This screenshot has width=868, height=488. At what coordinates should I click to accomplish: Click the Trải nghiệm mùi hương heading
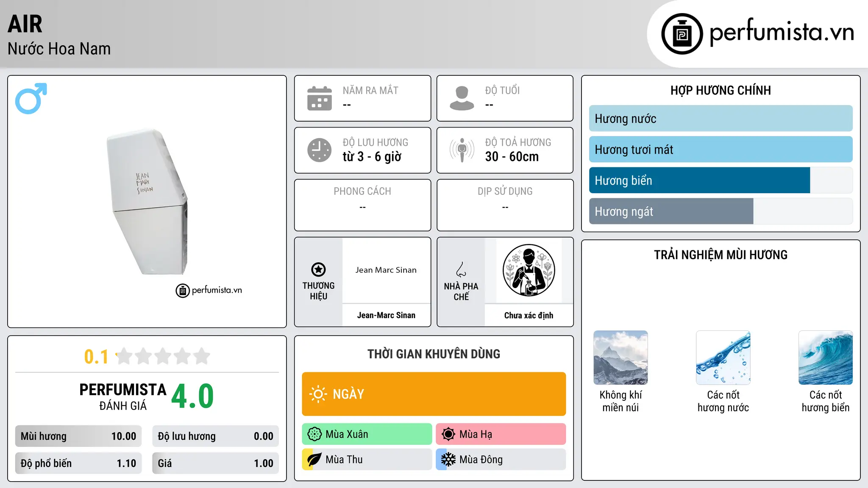point(721,255)
